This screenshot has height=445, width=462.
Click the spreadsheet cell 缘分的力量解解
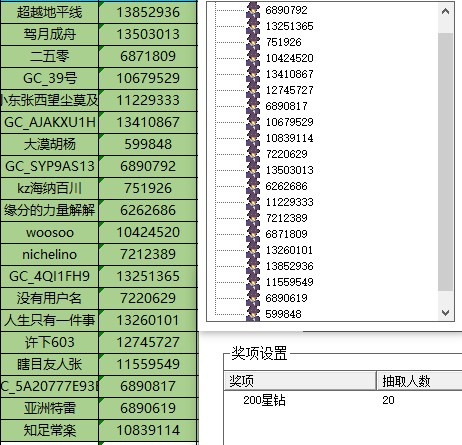coord(49,210)
